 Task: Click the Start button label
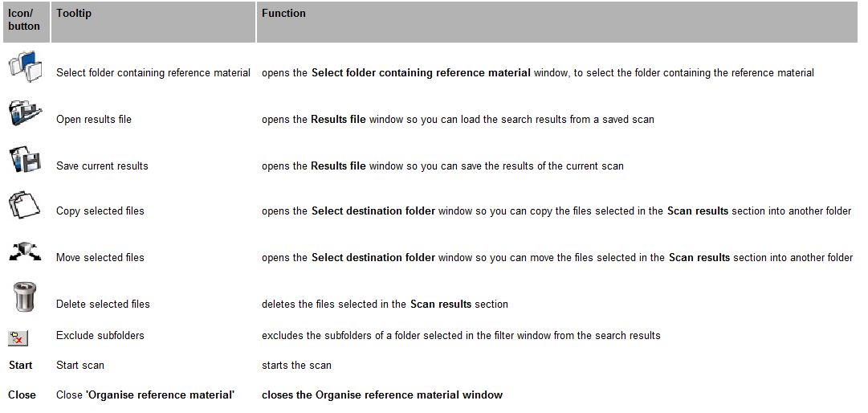click(x=21, y=366)
